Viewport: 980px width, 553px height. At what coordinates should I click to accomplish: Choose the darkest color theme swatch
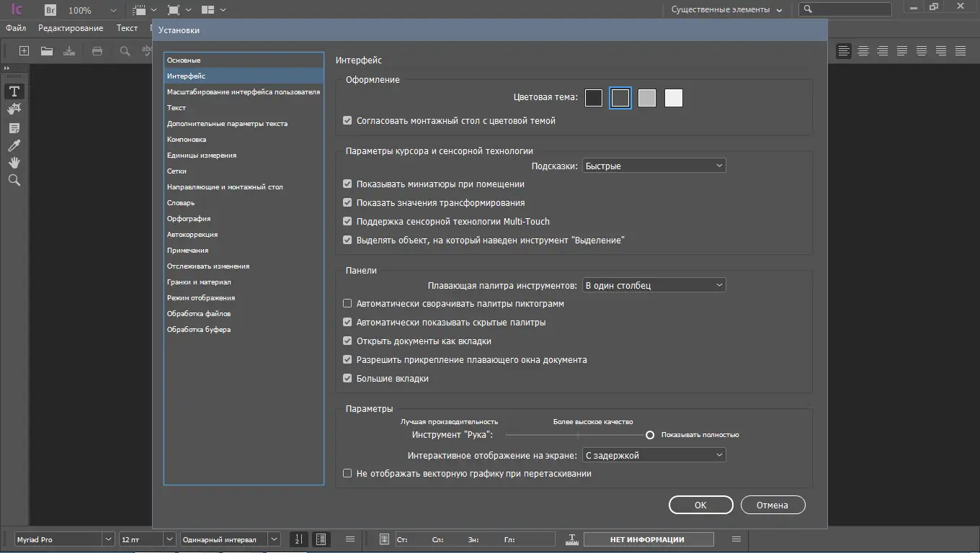click(594, 98)
